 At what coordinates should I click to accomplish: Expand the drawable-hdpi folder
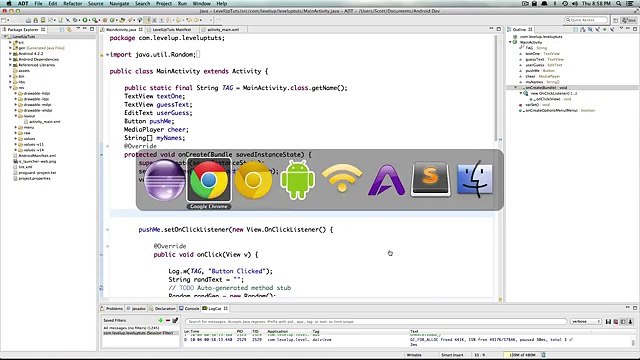click(16, 93)
